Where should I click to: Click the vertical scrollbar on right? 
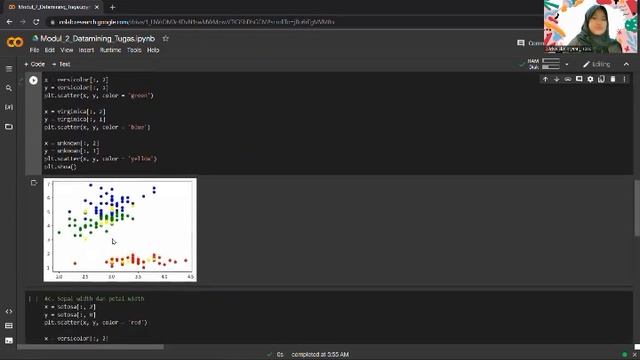click(x=637, y=208)
